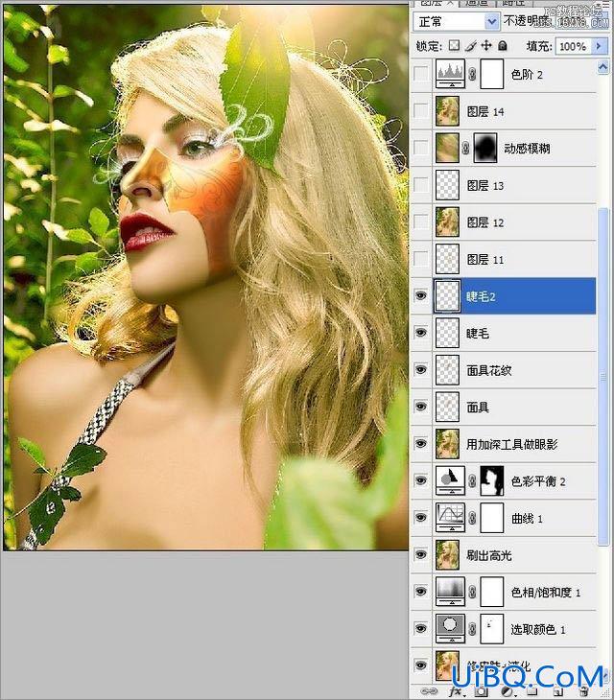
Task: Show the 图层 11 layer
Action: tap(420, 259)
